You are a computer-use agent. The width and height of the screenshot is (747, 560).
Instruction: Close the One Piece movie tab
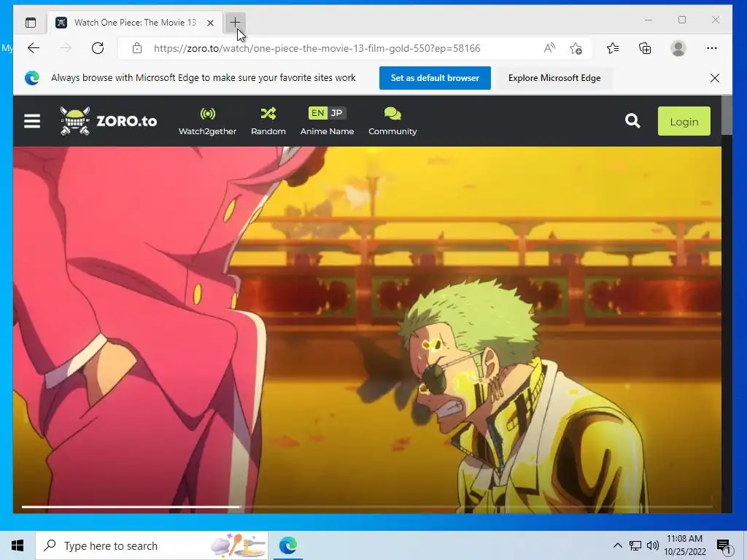pos(210,23)
